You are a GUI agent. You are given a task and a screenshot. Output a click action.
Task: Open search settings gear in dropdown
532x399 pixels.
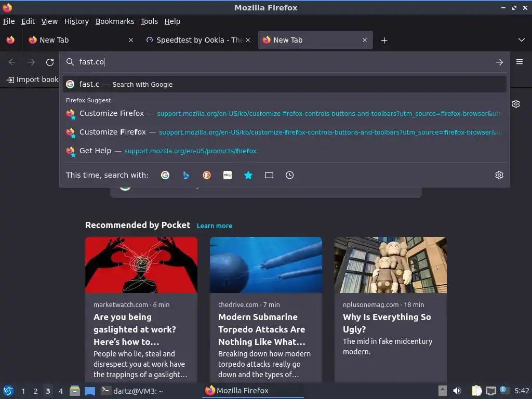pyautogui.click(x=499, y=175)
